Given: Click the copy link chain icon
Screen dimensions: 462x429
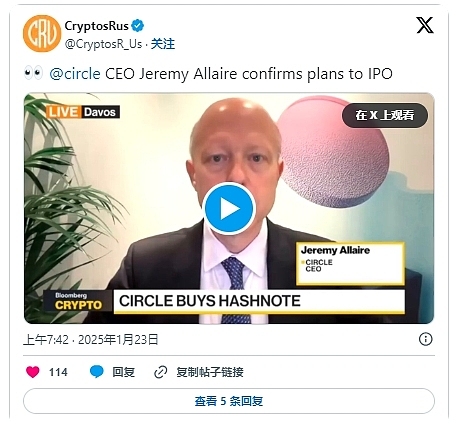Looking at the screenshot, I should point(160,372).
